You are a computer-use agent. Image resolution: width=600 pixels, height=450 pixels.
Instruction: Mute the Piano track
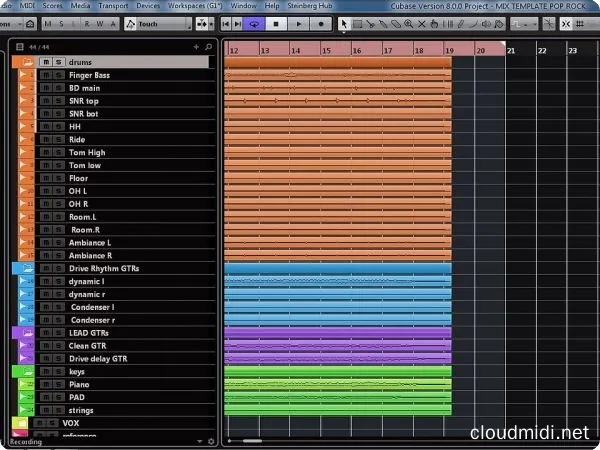[x=46, y=384]
